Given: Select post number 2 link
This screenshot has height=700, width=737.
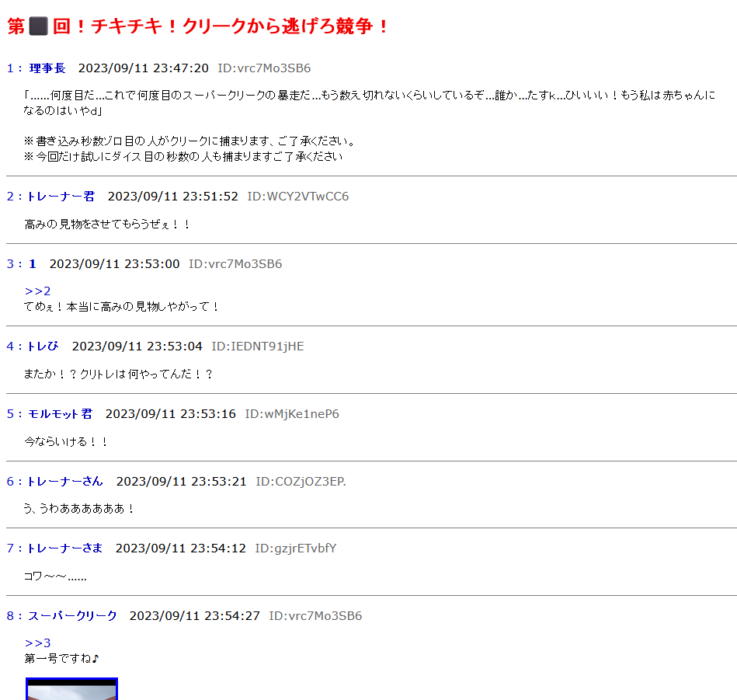Looking at the screenshot, I should pos(11,196).
